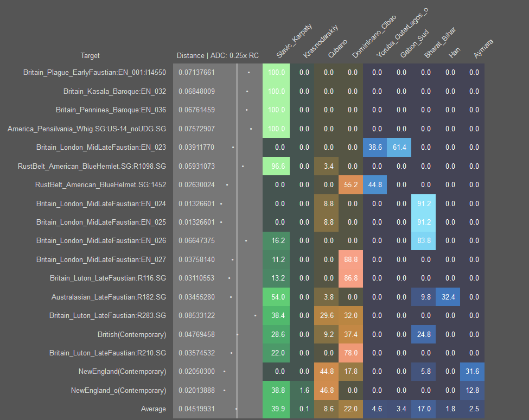Click the 91.2 cell in the EN_024 row

pyautogui.click(x=423, y=203)
